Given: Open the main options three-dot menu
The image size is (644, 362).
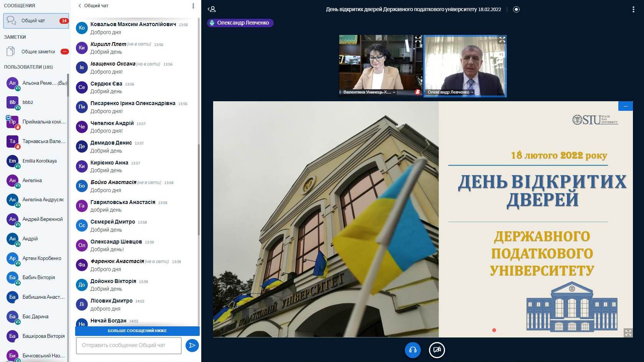Looking at the screenshot, I should [633, 9].
